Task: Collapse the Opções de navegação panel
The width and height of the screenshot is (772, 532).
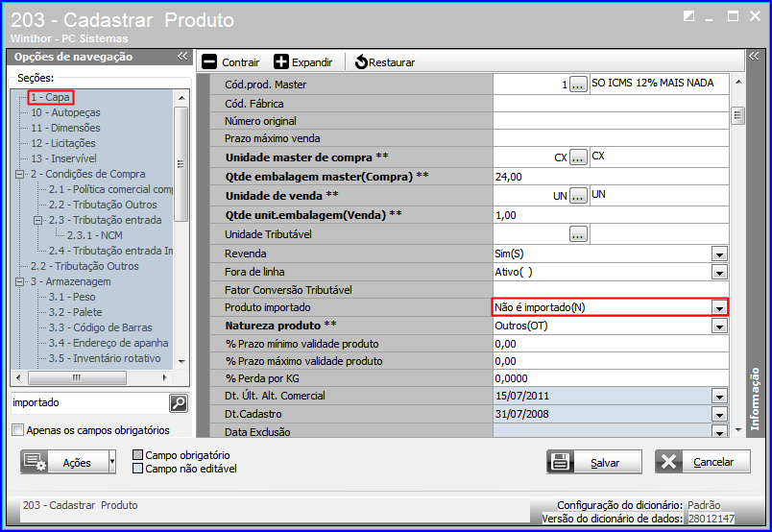Action: tap(182, 56)
